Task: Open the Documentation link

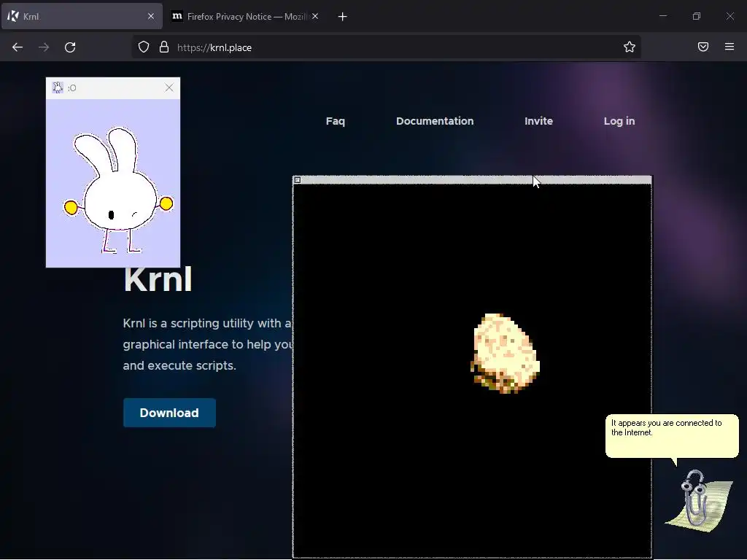Action: [435, 121]
